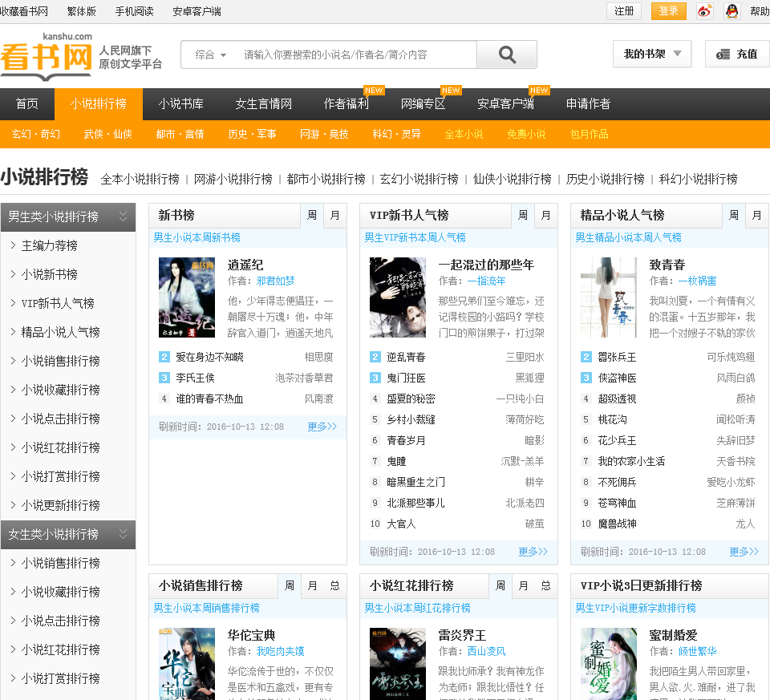Open 精品小说人气榜 in sidebar
Image resolution: width=770 pixels, height=700 pixels.
(60, 332)
